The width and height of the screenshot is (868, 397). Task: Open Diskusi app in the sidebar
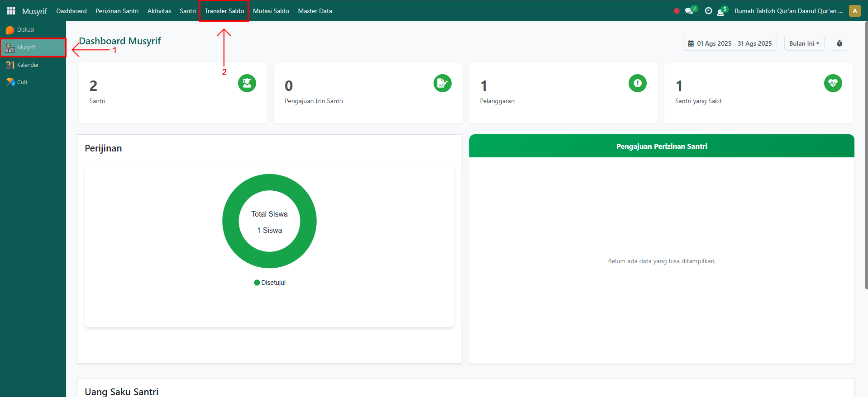(x=25, y=30)
